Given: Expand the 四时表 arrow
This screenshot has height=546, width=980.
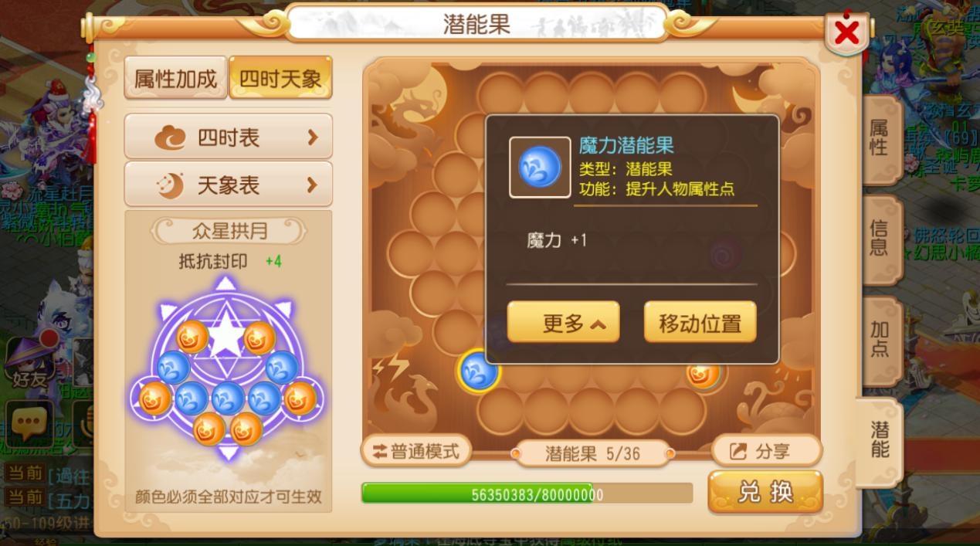Looking at the screenshot, I should click(313, 137).
